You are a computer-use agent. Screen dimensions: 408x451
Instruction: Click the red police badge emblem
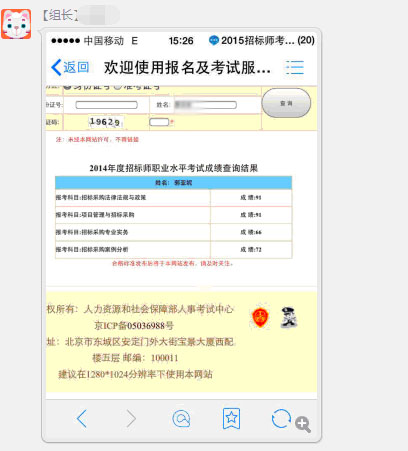pos(260,317)
